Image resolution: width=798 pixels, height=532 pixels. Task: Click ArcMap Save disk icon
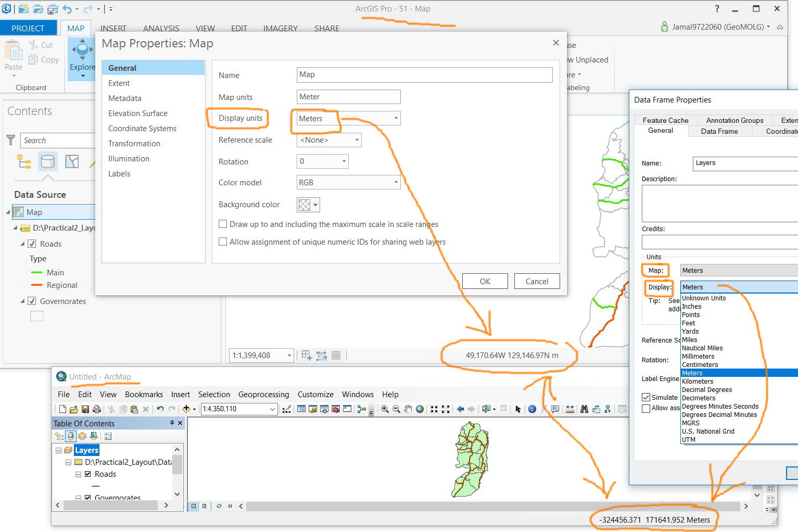85,409
